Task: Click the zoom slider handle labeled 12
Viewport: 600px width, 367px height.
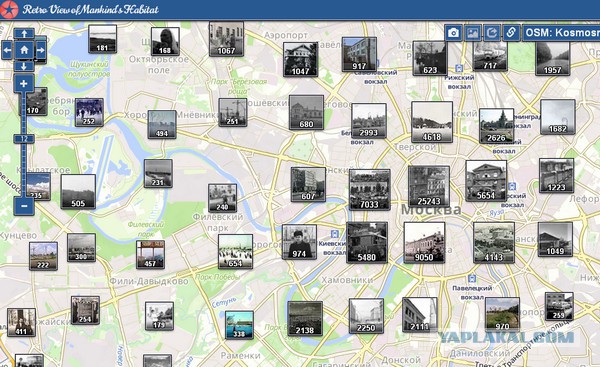Action: pyautogui.click(x=24, y=139)
